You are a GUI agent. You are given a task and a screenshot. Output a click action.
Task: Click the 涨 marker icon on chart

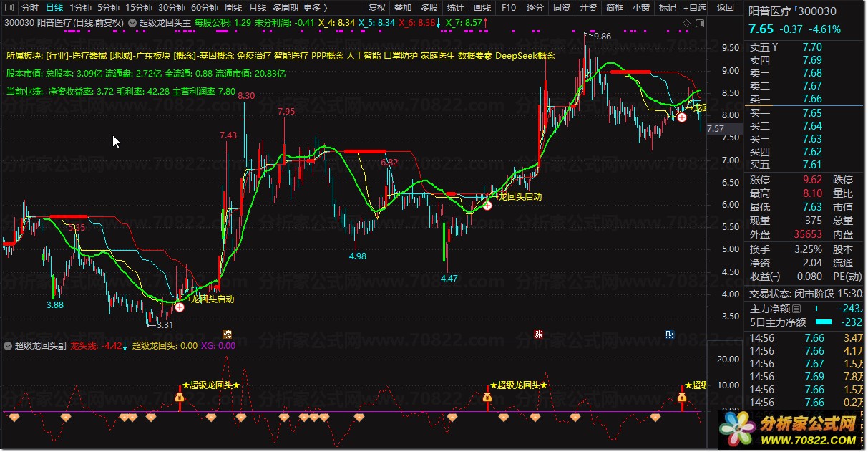tap(538, 334)
